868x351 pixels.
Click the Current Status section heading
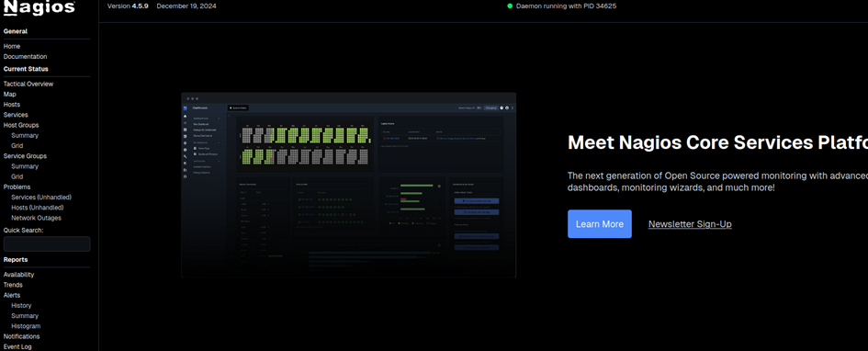[26, 69]
